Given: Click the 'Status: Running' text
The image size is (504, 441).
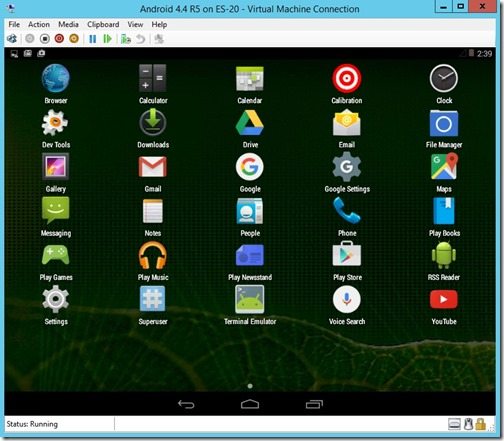Looking at the screenshot, I should (32, 424).
